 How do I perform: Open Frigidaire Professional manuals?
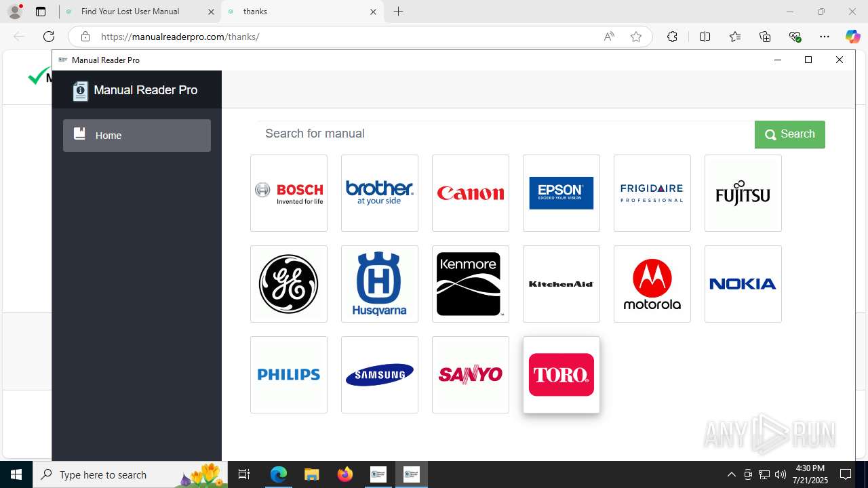pyautogui.click(x=652, y=193)
